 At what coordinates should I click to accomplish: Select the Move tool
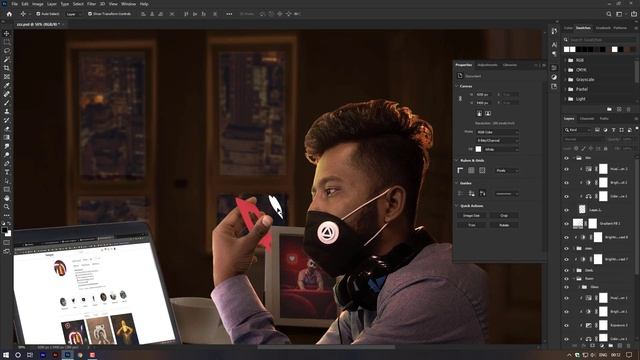click(x=7, y=33)
